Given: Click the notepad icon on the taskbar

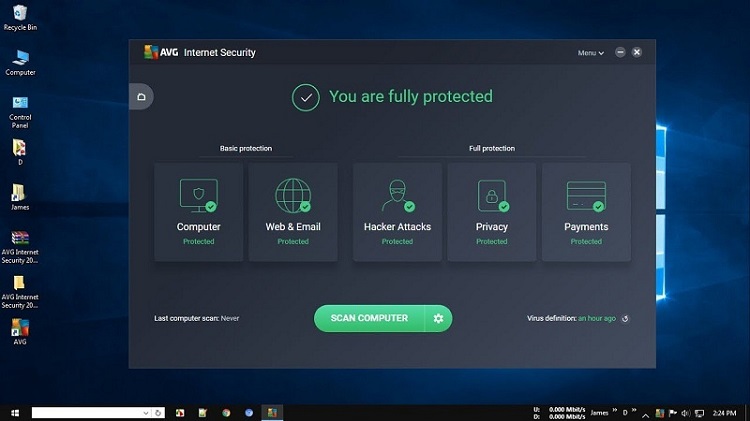Looking at the screenshot, I should tap(203, 413).
